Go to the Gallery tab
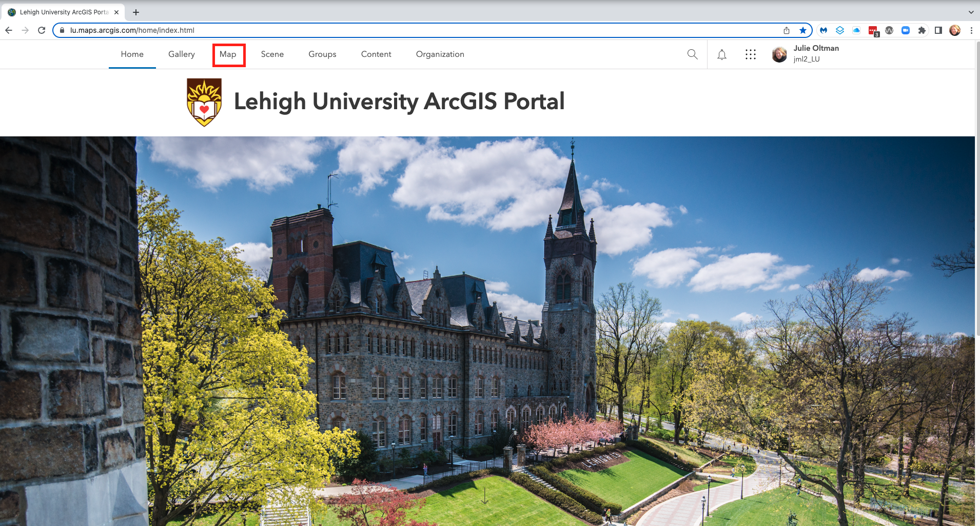The height and width of the screenshot is (526, 980). pyautogui.click(x=182, y=54)
